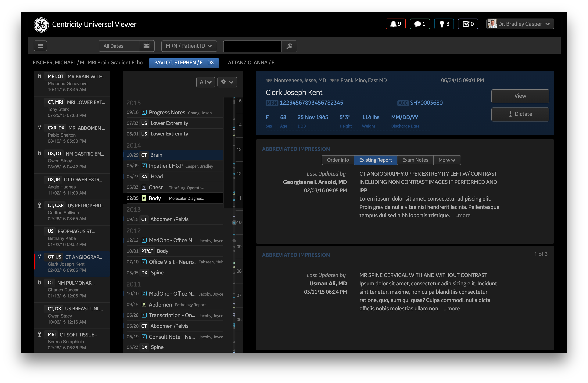
Task: Click lock icon on NM GASTRIC EM row
Action: point(40,153)
